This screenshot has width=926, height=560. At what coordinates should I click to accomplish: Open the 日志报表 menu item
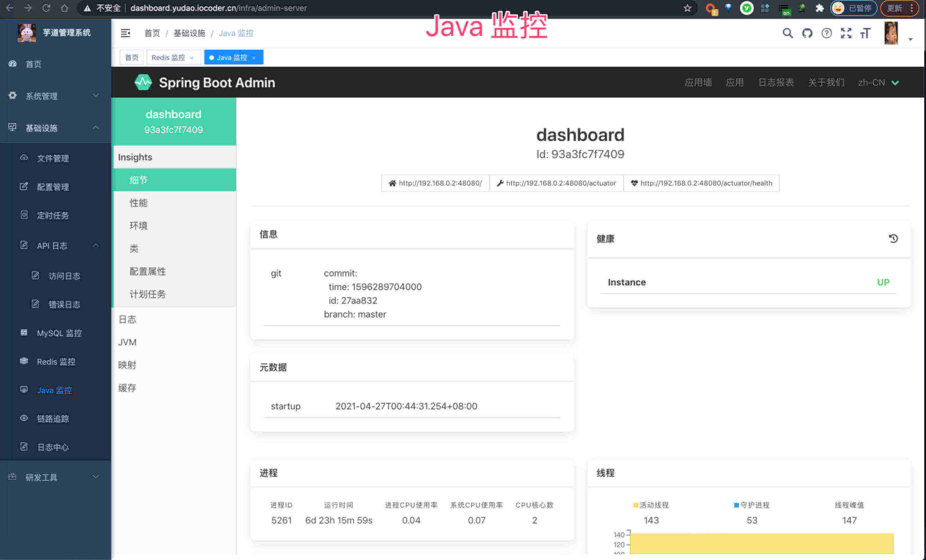coord(776,82)
